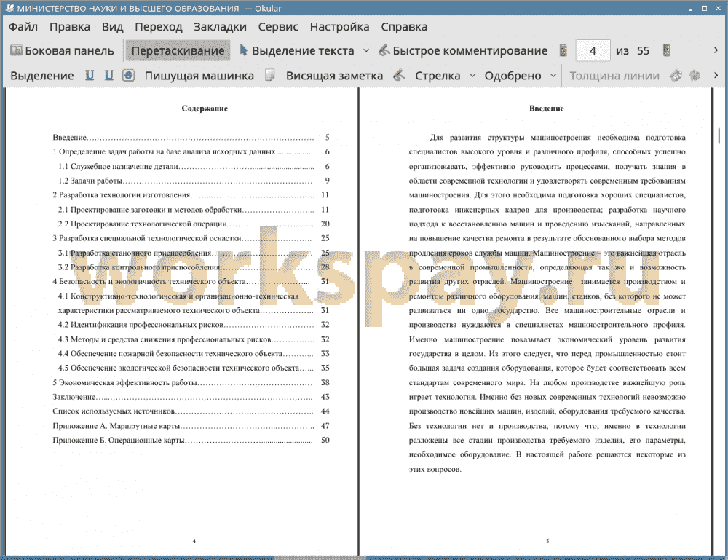Open the Переход menu
728x560 pixels.
158,27
